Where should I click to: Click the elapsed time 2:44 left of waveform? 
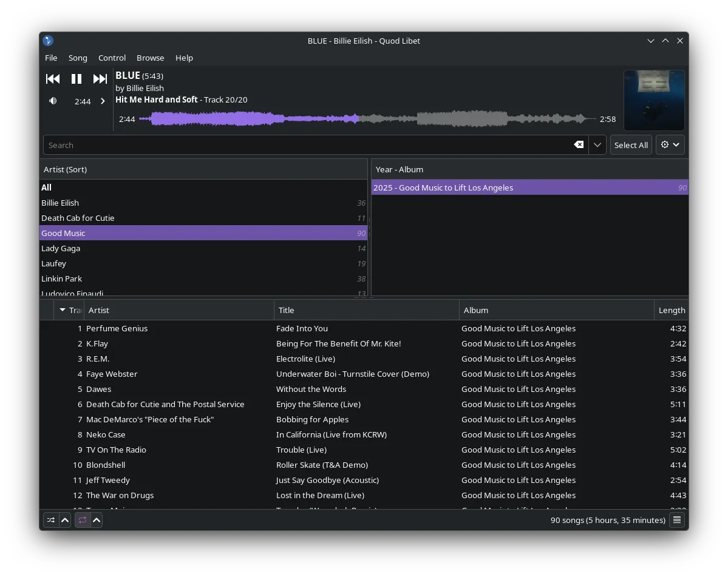[127, 119]
